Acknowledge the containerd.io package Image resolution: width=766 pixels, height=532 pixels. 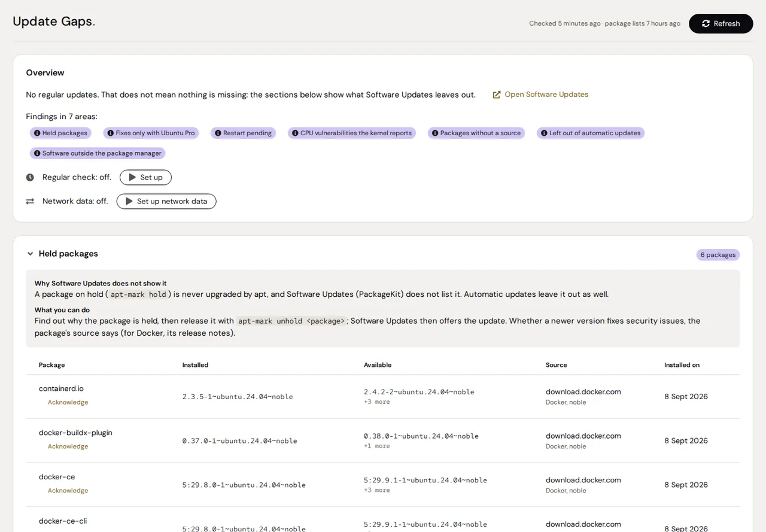click(x=68, y=402)
